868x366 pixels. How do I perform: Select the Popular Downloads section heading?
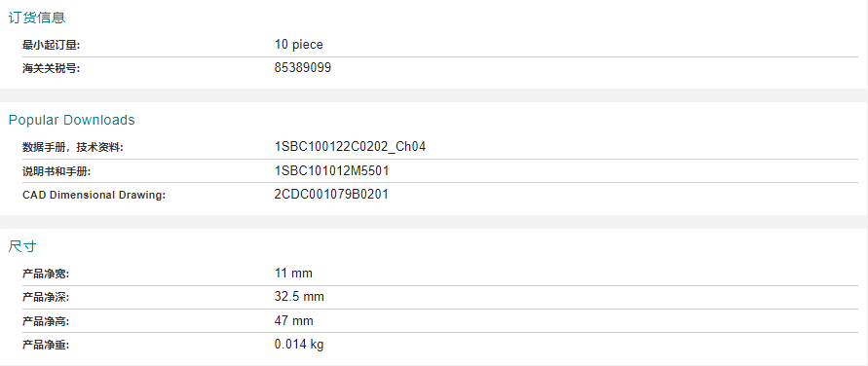click(x=71, y=120)
